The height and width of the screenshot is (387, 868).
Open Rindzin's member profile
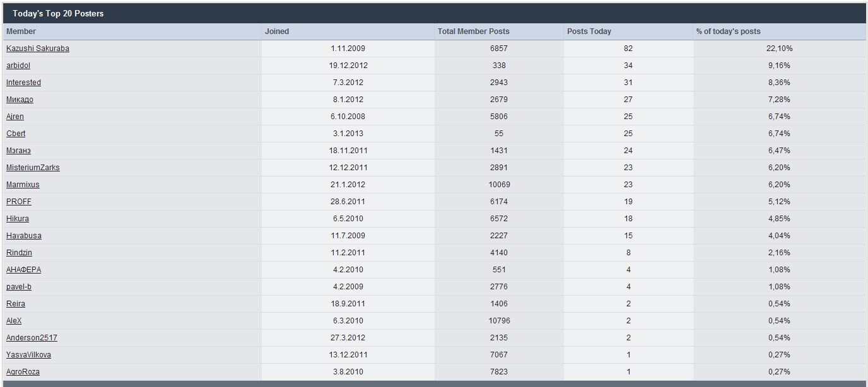click(19, 253)
